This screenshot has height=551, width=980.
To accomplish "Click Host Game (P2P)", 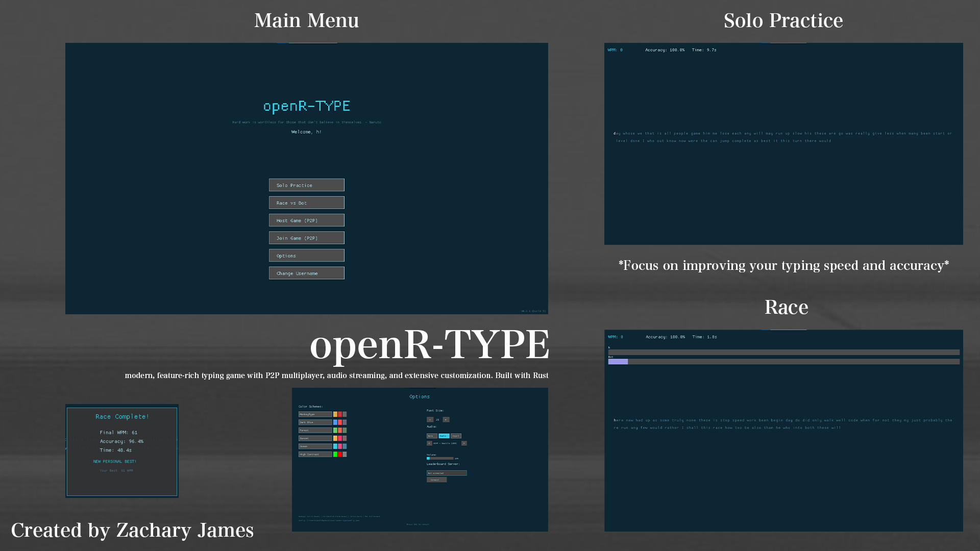I will [306, 220].
